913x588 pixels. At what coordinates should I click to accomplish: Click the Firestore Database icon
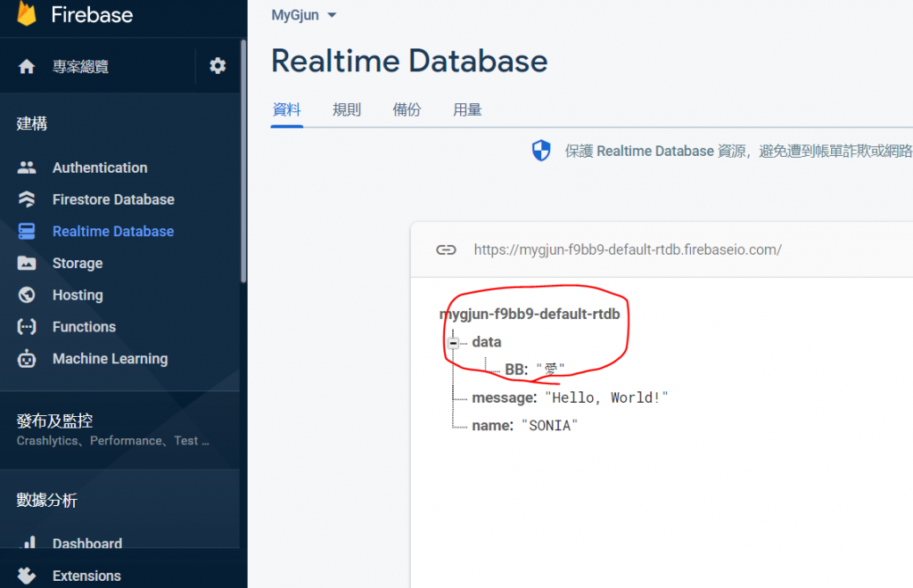click(x=27, y=200)
